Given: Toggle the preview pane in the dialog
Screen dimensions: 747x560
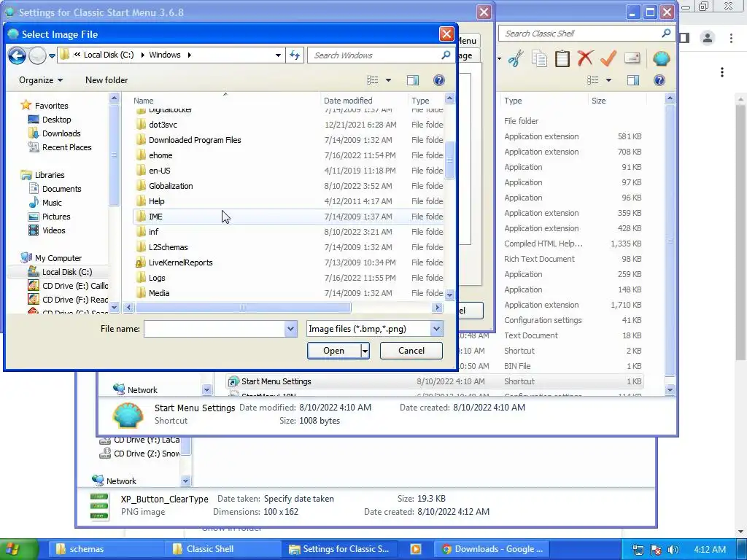Looking at the screenshot, I should pyautogui.click(x=413, y=80).
